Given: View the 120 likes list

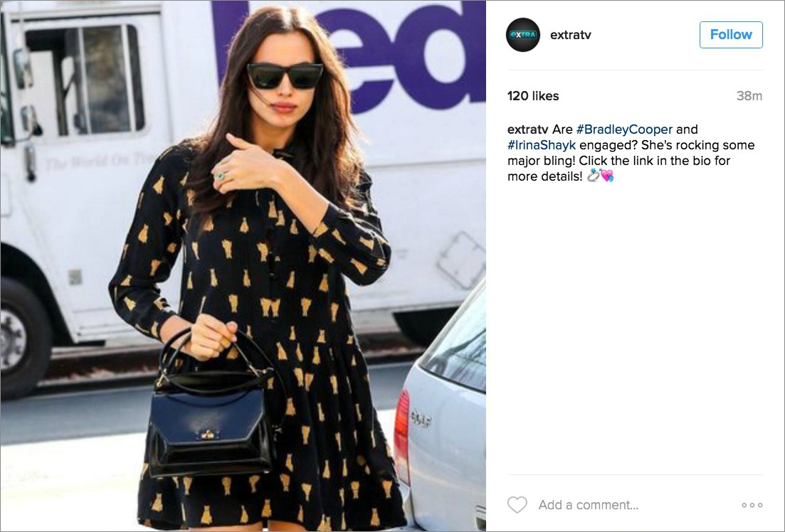Looking at the screenshot, I should click(x=533, y=95).
